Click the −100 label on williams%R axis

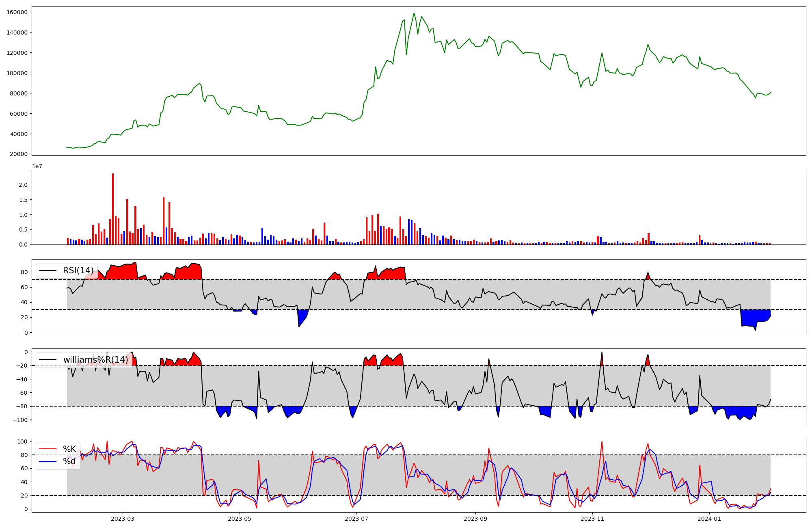20,420
